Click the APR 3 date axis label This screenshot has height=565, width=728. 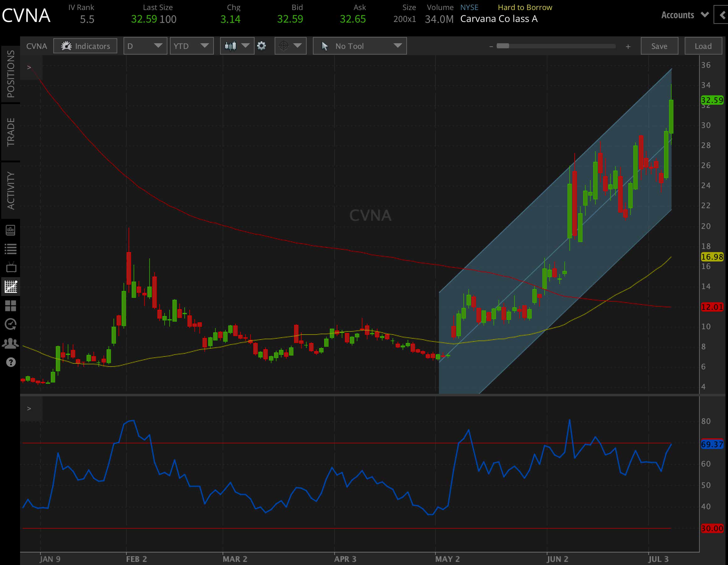pos(345,559)
